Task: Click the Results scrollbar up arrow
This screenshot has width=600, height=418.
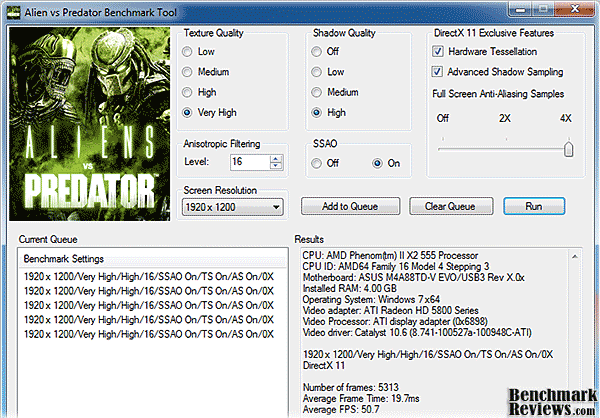Action: (x=575, y=256)
